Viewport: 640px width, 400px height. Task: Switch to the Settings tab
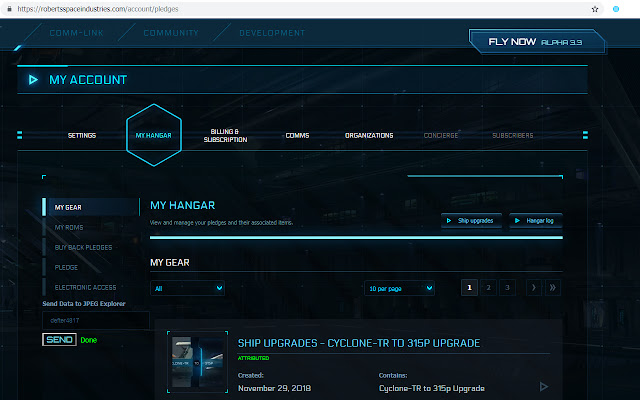[82, 136]
